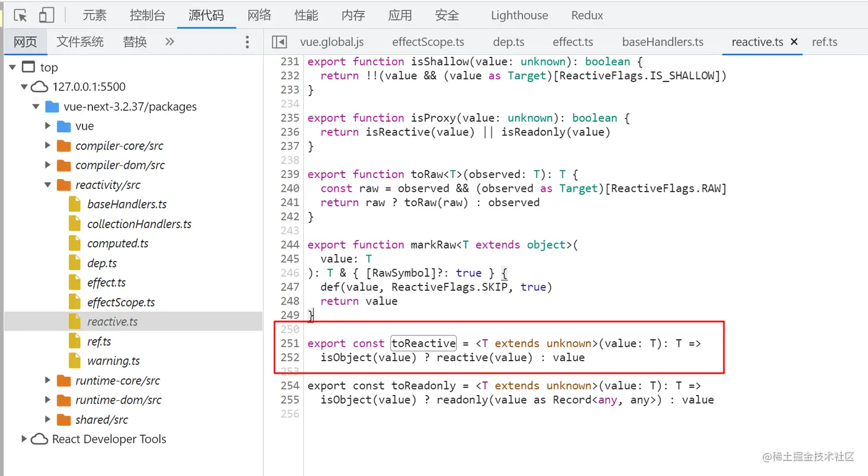Open effect.ts in the file tree
This screenshot has width=868, height=476.
[x=106, y=282]
